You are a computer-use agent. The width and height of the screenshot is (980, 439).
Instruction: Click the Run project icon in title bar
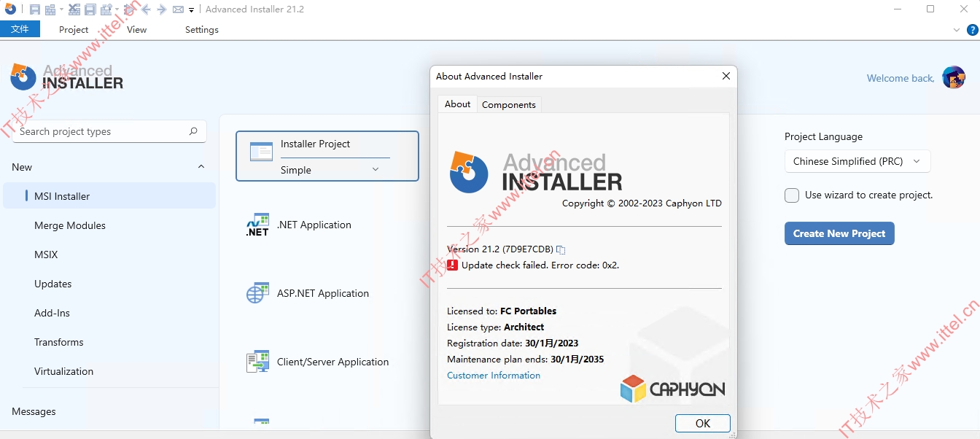click(x=130, y=9)
